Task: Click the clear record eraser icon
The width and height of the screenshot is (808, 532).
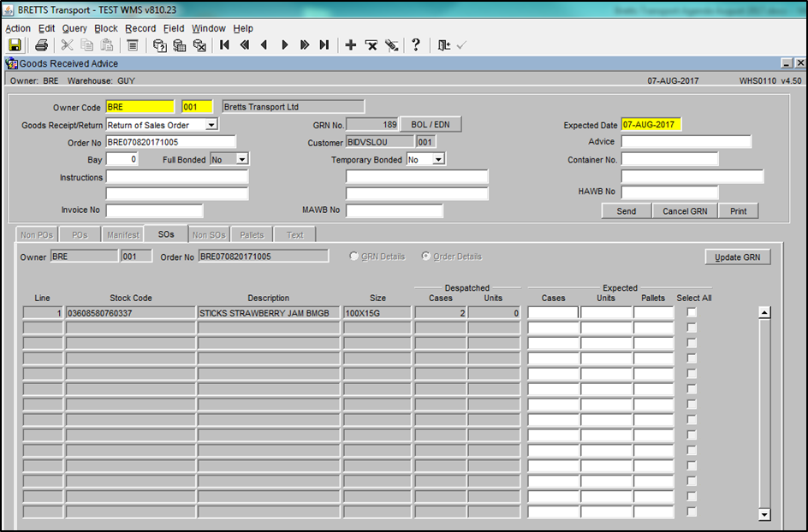Action: click(x=392, y=45)
